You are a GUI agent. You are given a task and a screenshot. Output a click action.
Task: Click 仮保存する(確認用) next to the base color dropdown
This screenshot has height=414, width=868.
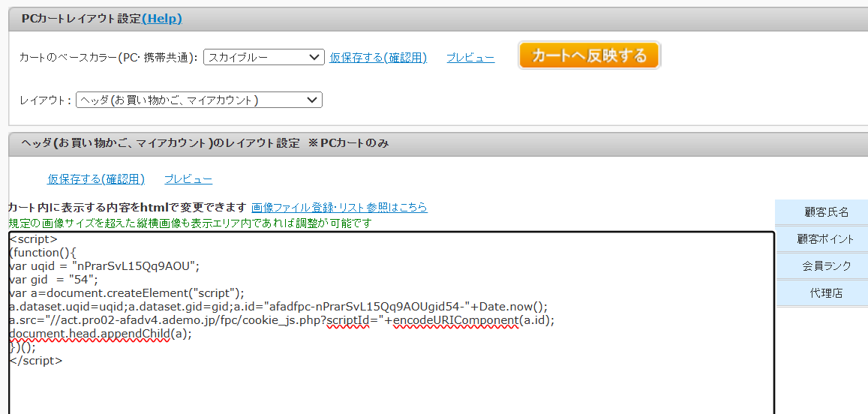point(378,58)
